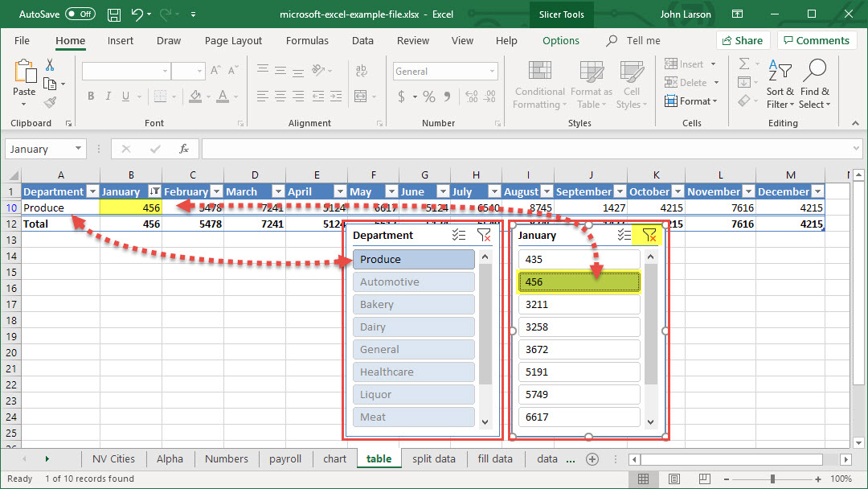
Task: Click the Conditional Formatting icon
Action: (540, 72)
